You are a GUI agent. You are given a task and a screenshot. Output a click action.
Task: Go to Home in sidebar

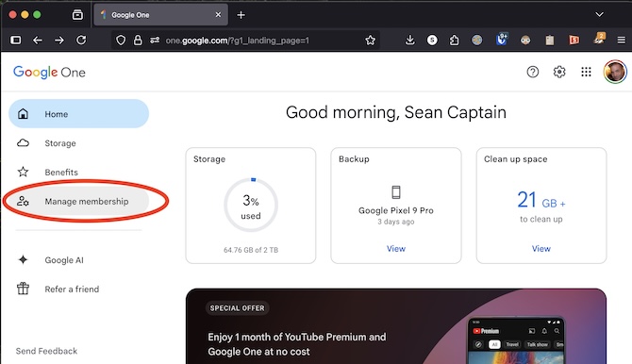tap(78, 114)
